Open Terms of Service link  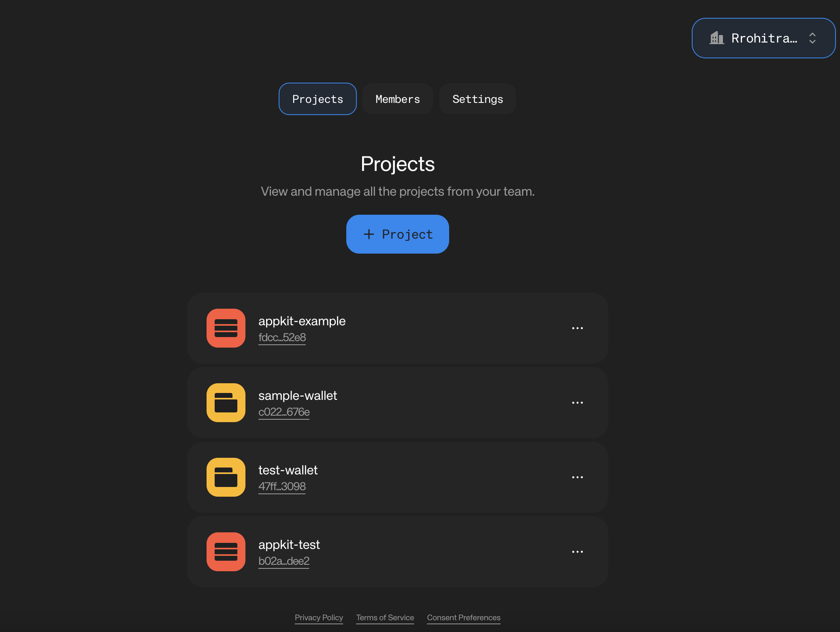(385, 618)
